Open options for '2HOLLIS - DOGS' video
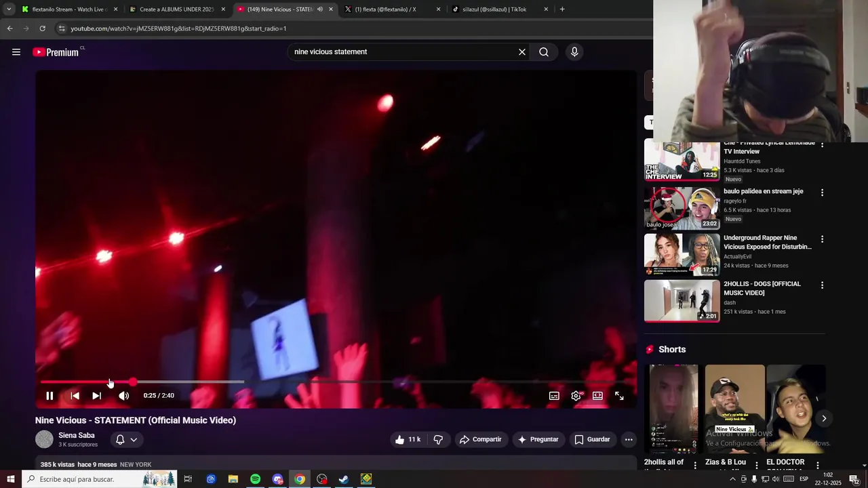The width and height of the screenshot is (868, 488). coord(822,285)
